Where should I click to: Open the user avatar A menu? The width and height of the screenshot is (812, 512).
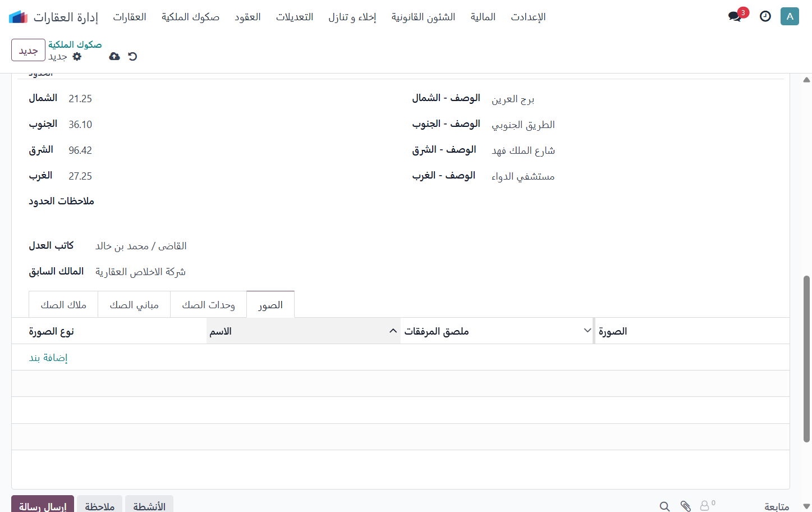pyautogui.click(x=790, y=16)
